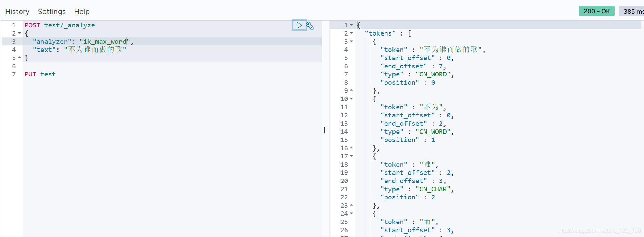Click end_offset 3 value line
The image size is (644, 237).
413,181
